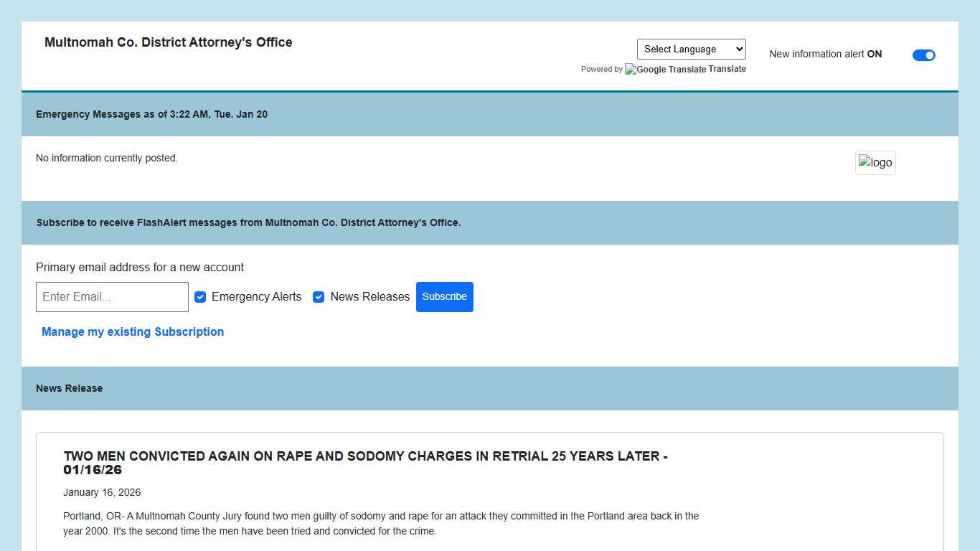This screenshot has width=980, height=551.
Task: Uncheck the Emergency Alerts checkbox
Action: click(200, 297)
